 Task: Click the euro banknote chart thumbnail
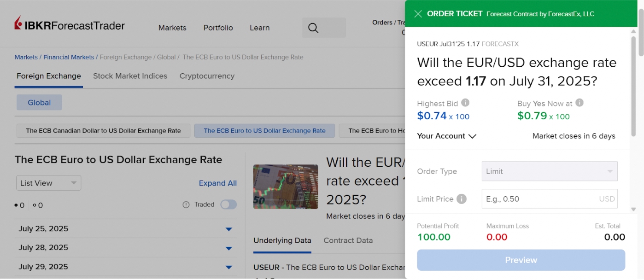(x=286, y=187)
